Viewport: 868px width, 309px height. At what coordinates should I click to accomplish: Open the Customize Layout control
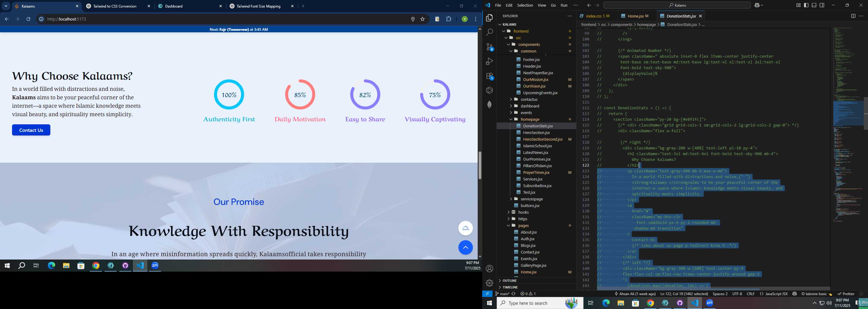(798, 5)
